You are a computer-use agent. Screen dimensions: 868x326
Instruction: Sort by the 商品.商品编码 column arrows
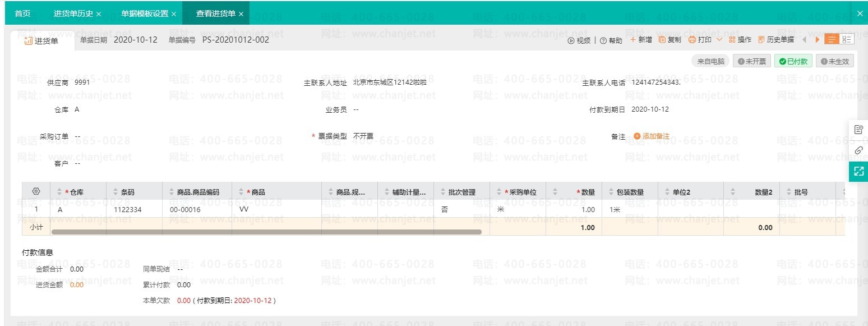point(171,192)
